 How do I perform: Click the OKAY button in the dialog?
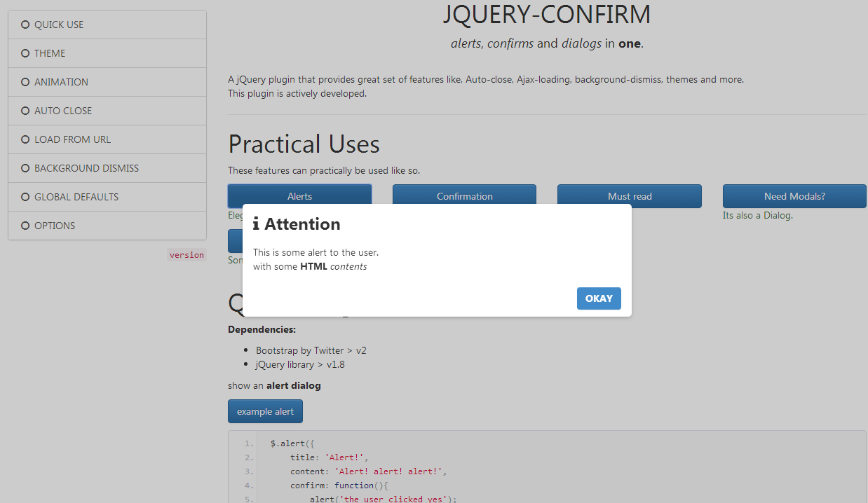click(x=599, y=298)
